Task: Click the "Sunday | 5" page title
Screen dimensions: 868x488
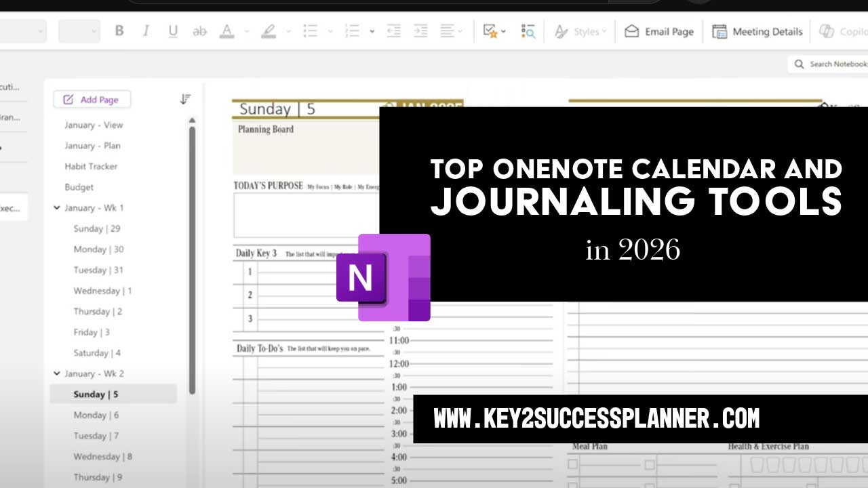Action: [x=277, y=109]
